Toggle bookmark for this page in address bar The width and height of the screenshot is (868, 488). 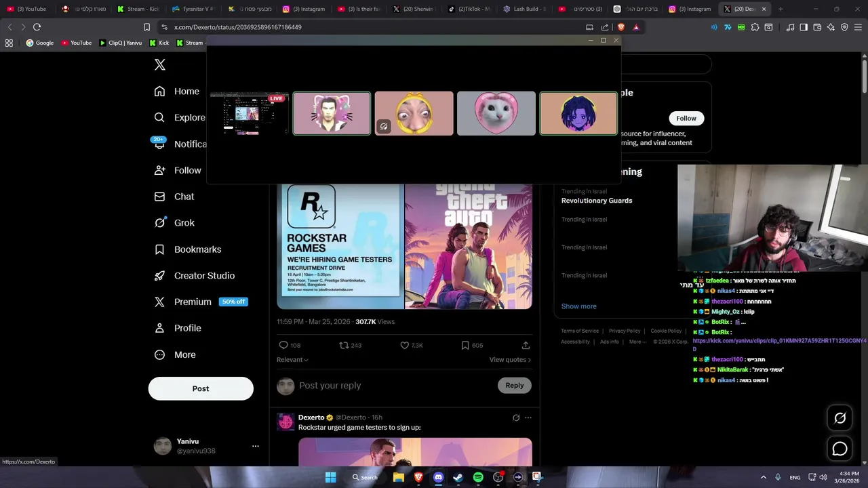[x=146, y=27]
